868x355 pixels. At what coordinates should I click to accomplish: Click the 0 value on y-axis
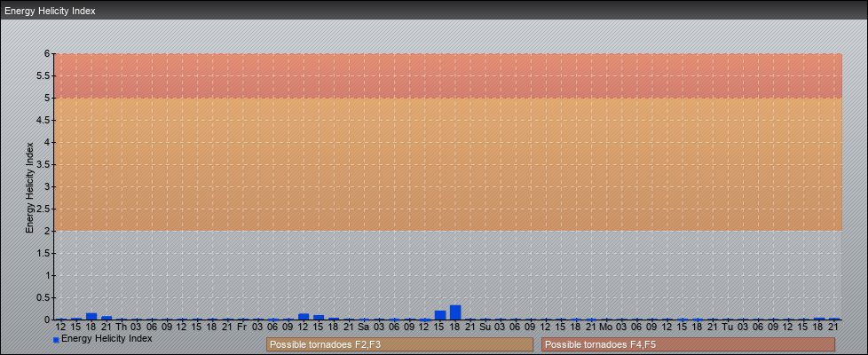click(x=48, y=319)
